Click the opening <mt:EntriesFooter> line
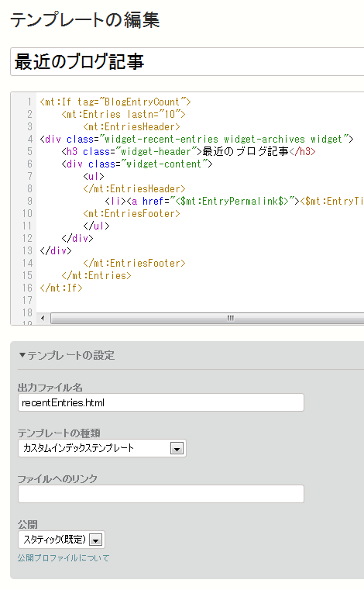The height and width of the screenshot is (590, 364). (132, 214)
